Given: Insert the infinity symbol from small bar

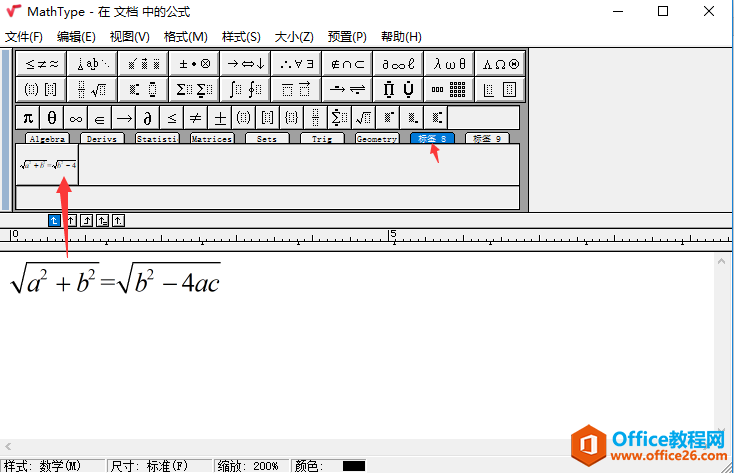Looking at the screenshot, I should tap(76, 118).
